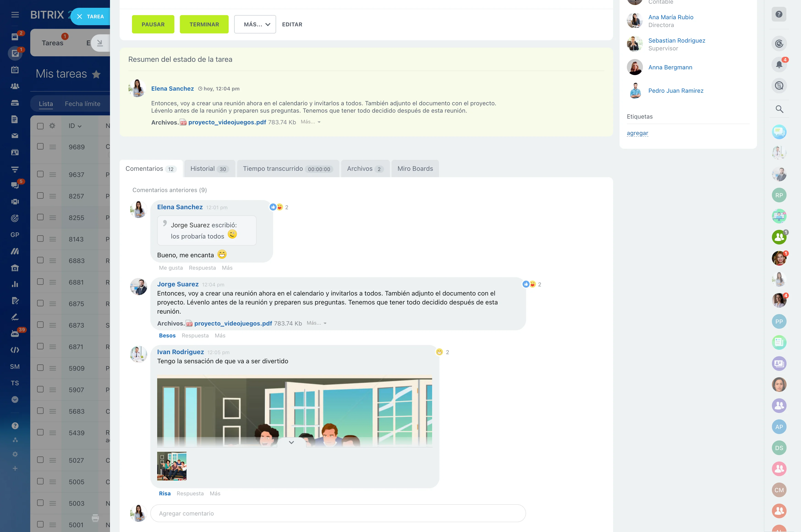Image resolution: width=801 pixels, height=532 pixels.
Task: Toggle the select-all checkbox in header
Action: coord(40,126)
